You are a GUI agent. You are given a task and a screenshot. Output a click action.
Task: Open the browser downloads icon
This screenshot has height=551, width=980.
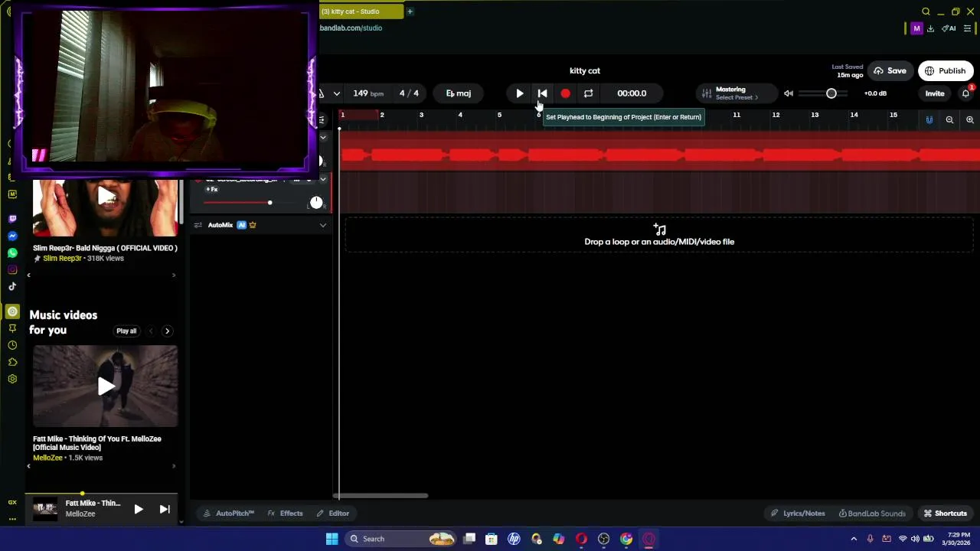930,28
